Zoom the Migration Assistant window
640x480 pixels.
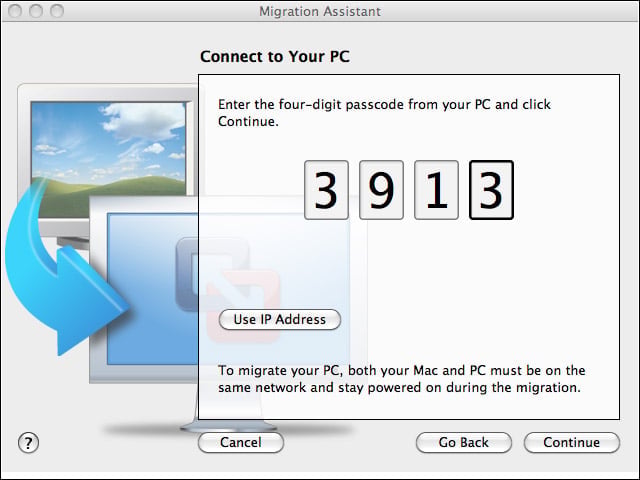pos(57,11)
